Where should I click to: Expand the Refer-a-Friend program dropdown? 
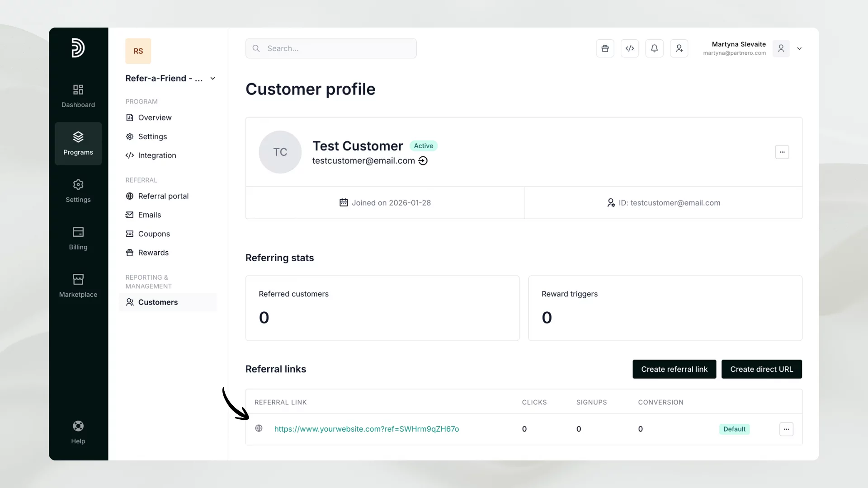[212, 79]
